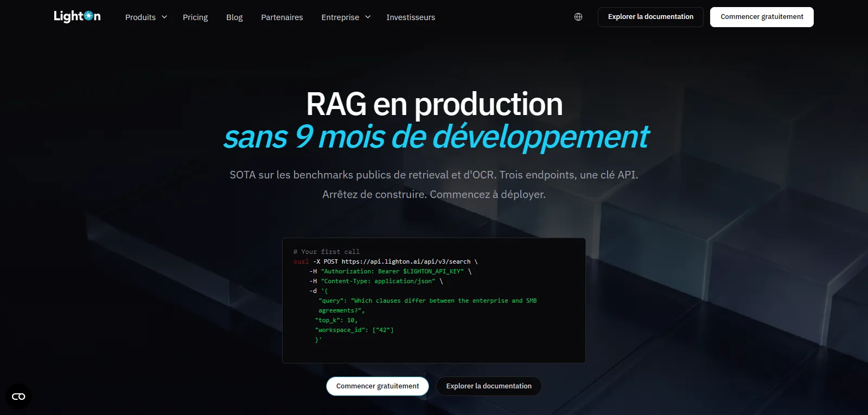Viewport: 868px width, 415px height.
Task: Click the curl POST api.lighton.ai URL line
Action: 386,261
